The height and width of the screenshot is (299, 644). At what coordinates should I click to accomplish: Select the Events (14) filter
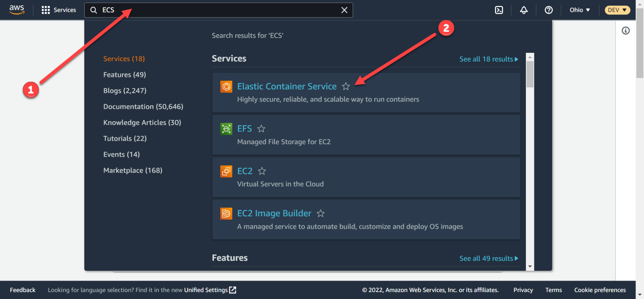pos(121,155)
